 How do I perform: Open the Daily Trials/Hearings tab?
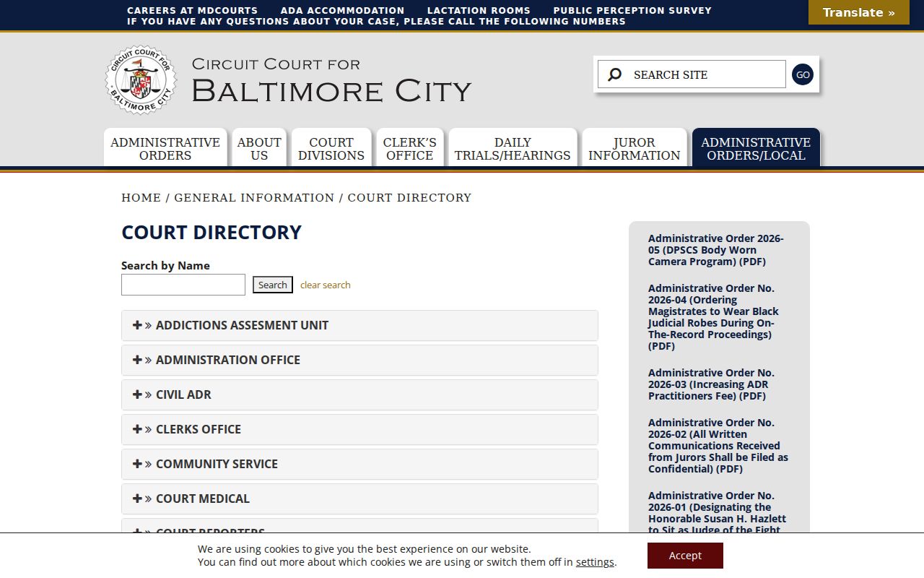point(513,148)
